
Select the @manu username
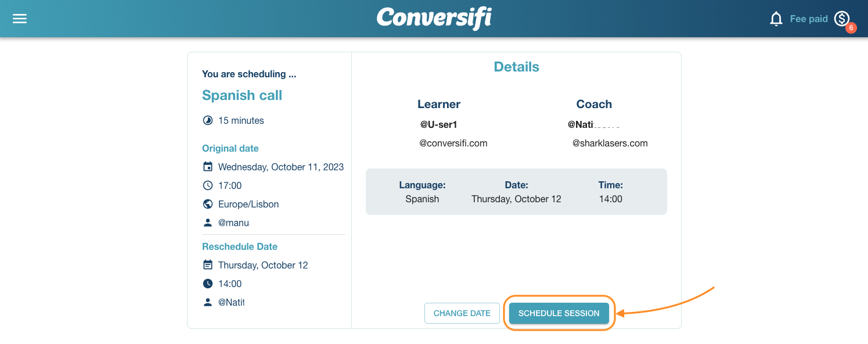tap(233, 223)
